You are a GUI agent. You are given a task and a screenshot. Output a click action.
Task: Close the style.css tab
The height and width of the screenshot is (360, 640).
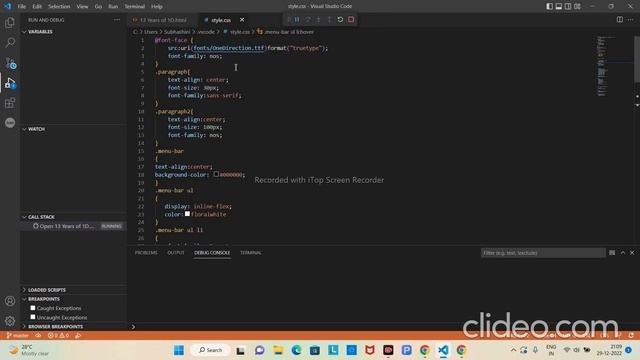click(x=242, y=20)
